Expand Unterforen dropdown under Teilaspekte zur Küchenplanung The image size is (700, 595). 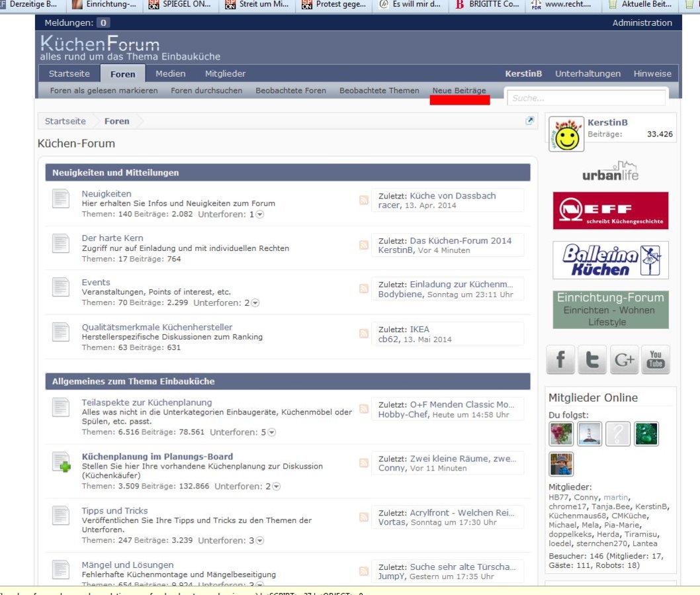pos(271,432)
